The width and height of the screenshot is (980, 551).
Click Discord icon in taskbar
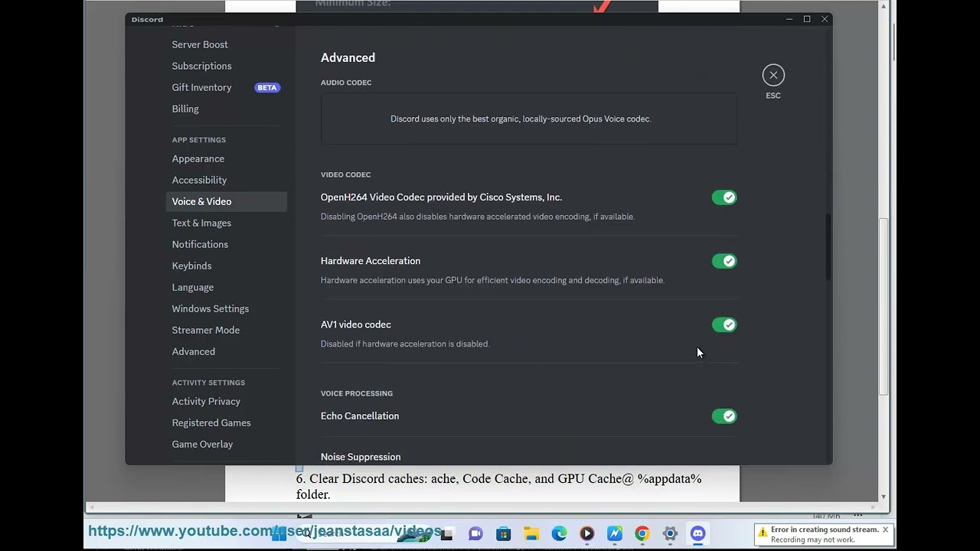click(x=697, y=533)
